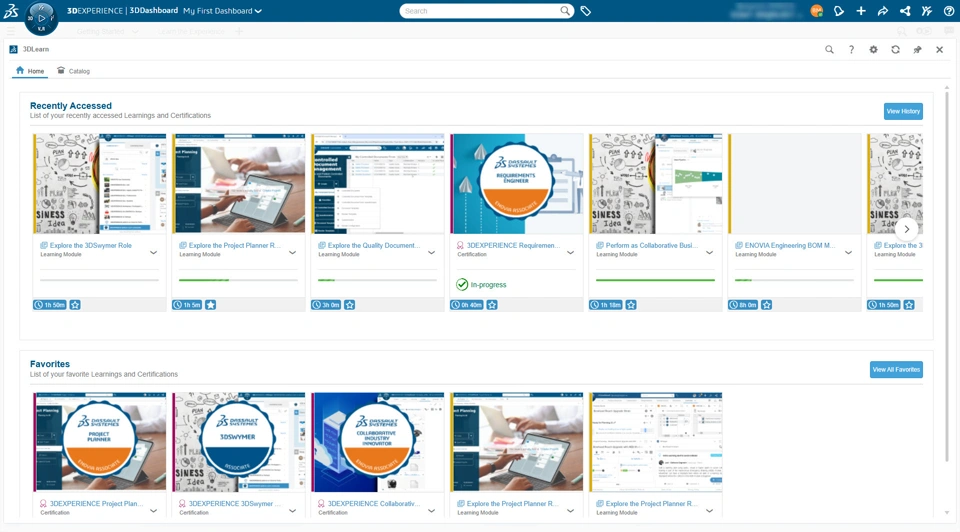Open the 3DEXPERIENCE compass
960x532 pixels.
(41, 18)
